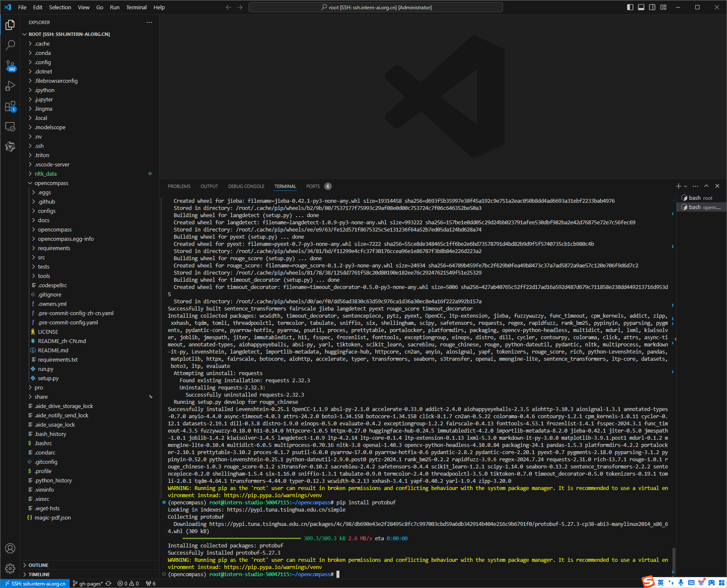
Task: Open the Go menu
Action: [x=100, y=7]
